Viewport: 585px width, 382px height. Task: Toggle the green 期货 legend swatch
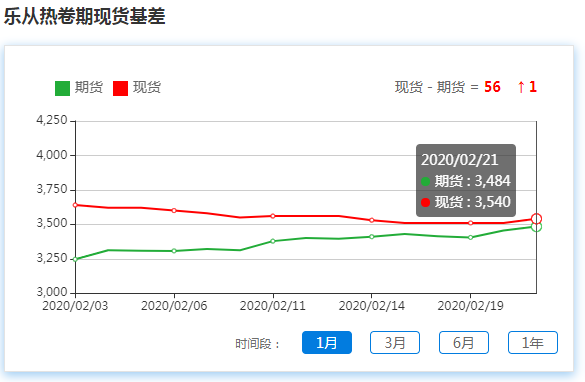coord(62,88)
